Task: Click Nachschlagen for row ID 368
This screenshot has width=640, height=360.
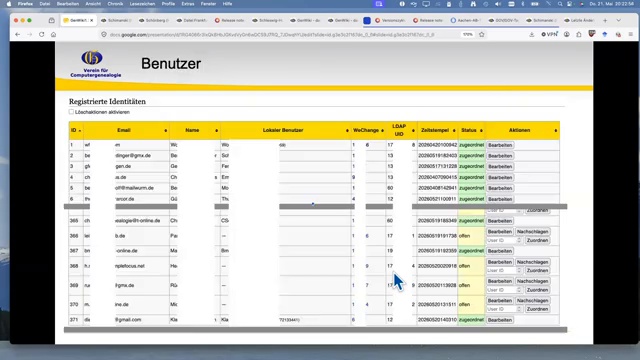Action: pyautogui.click(x=532, y=262)
